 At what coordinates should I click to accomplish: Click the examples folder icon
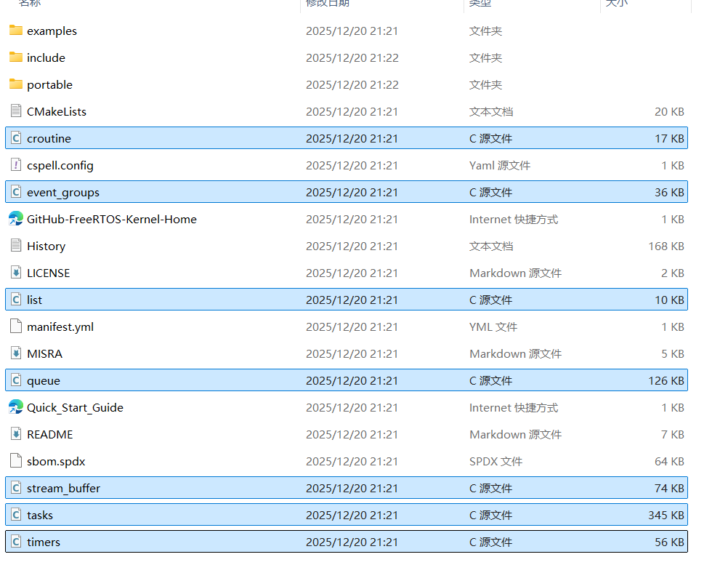pos(16,31)
